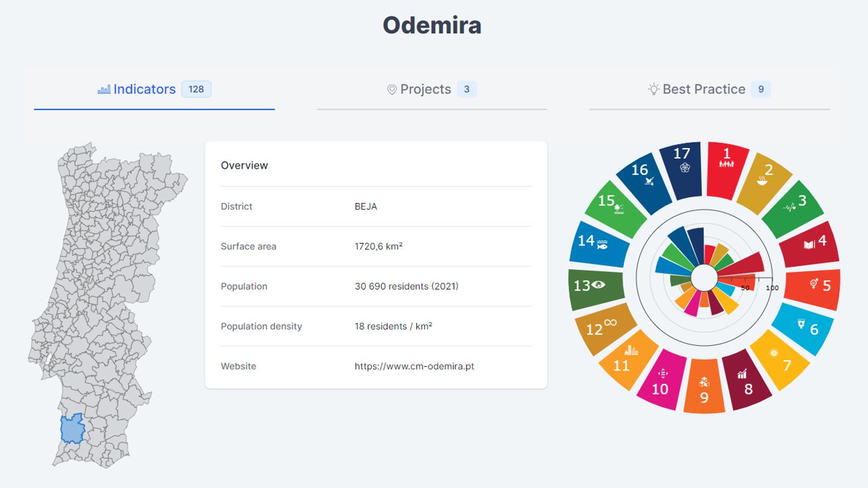868x488 pixels.
Task: Click SDG 14 Life Below Water segment
Action: click(x=598, y=243)
